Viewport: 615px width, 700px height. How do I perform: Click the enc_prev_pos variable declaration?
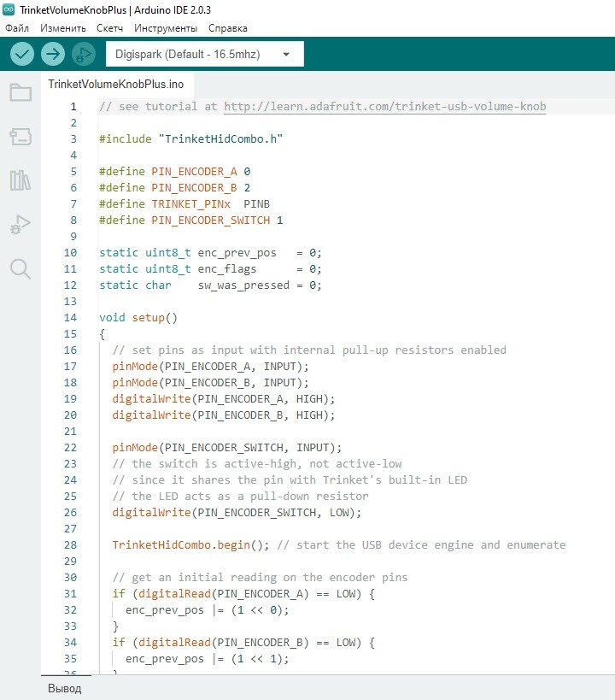(x=237, y=253)
